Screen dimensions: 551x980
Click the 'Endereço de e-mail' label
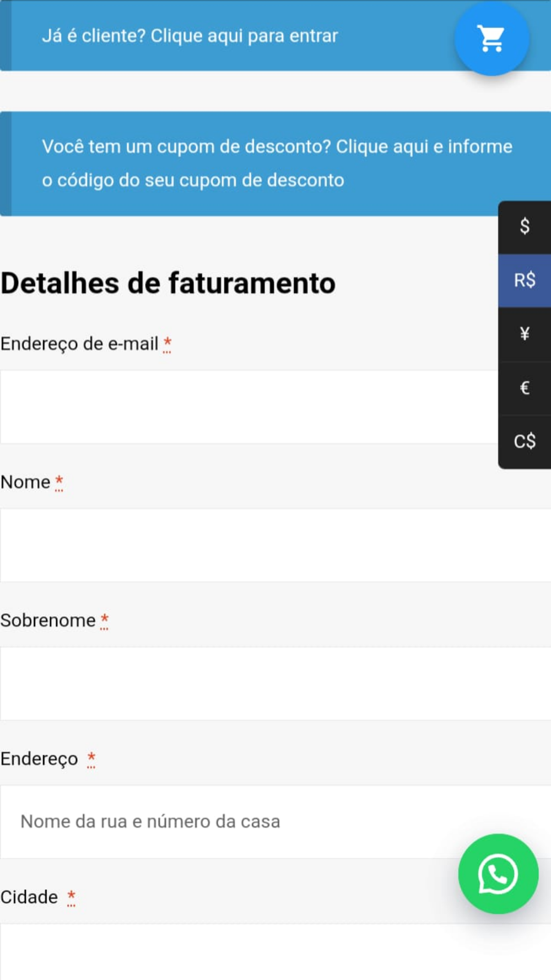(79, 344)
